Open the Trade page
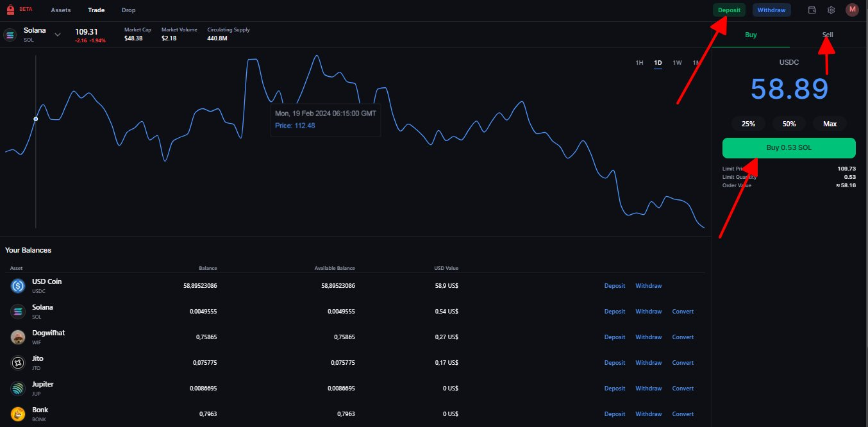This screenshot has height=427, width=868. coord(96,10)
